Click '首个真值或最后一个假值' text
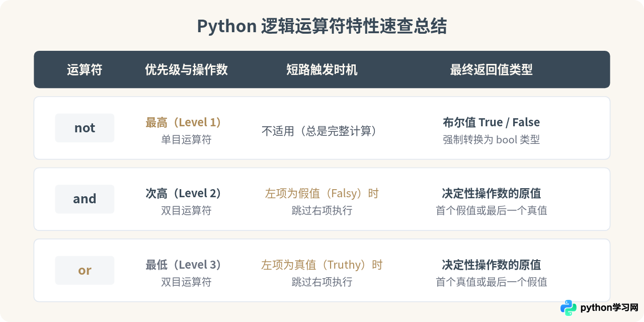 491,282
